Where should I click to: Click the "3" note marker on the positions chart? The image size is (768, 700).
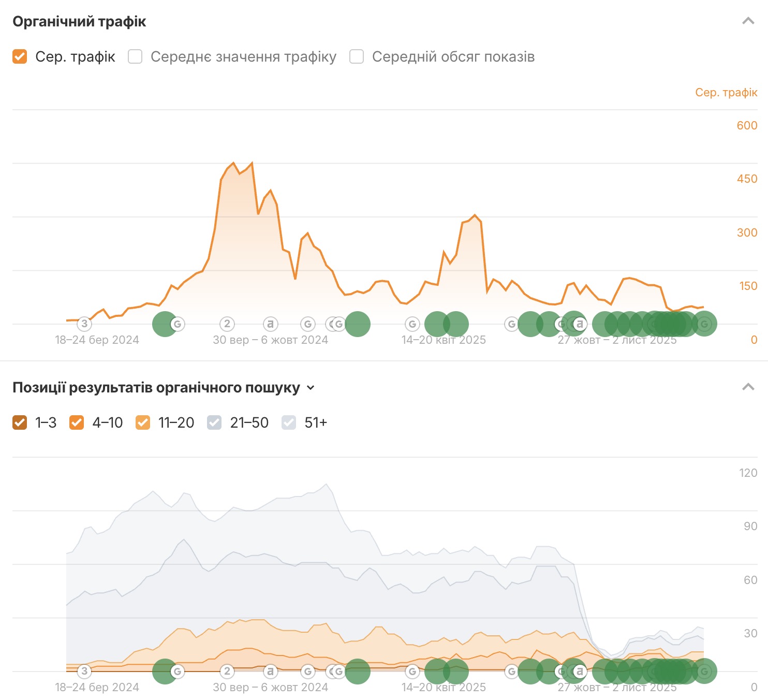84,672
